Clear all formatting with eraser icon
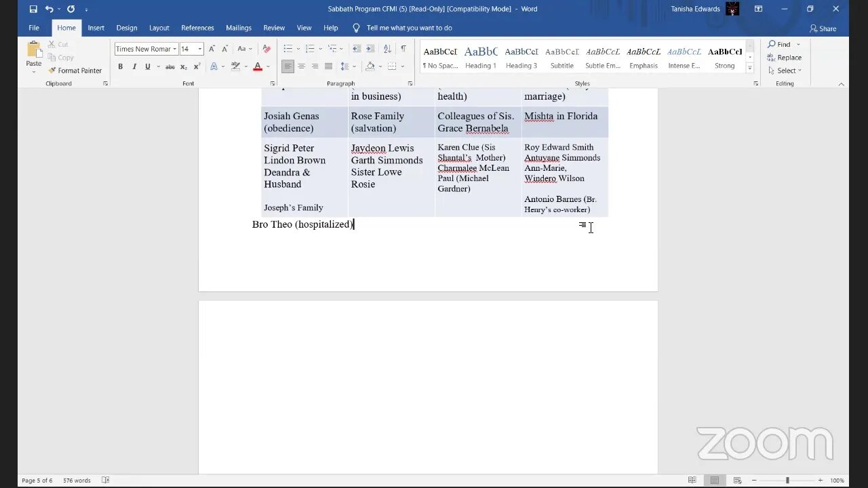Viewport: 868px width, 488px height. click(x=267, y=49)
